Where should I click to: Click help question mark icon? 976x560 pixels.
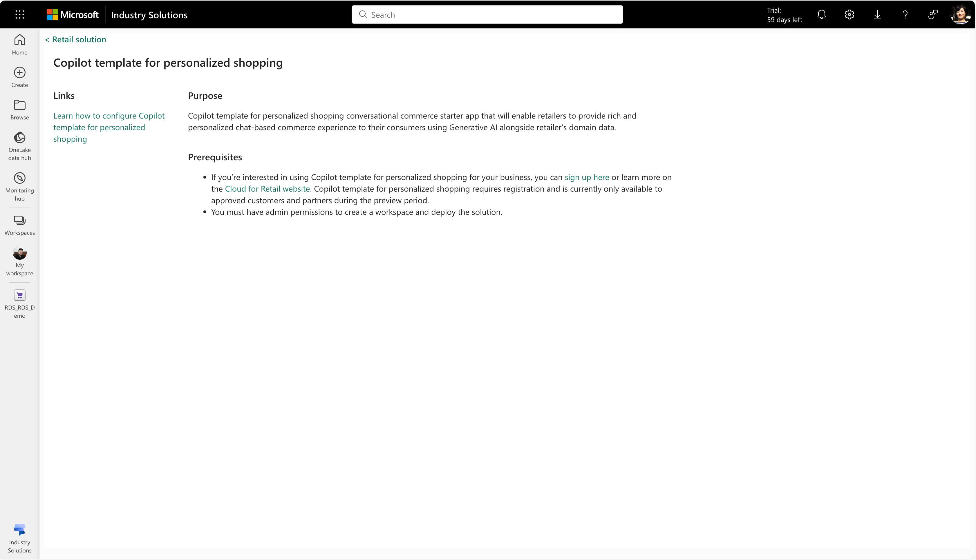pyautogui.click(x=905, y=15)
